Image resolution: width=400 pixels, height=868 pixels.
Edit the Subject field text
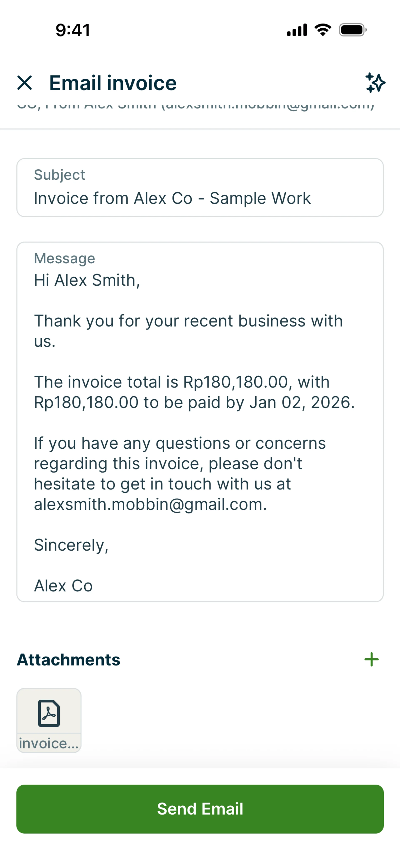click(x=172, y=198)
